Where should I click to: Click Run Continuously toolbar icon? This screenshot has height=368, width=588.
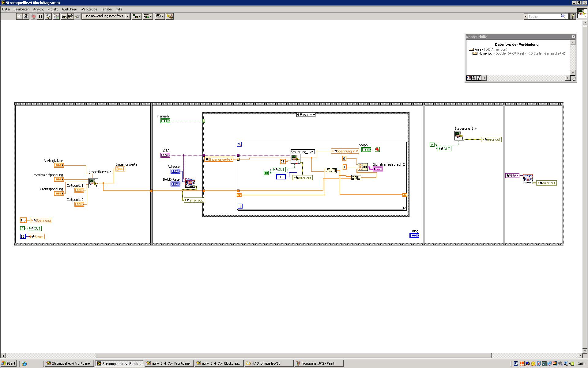click(x=26, y=16)
